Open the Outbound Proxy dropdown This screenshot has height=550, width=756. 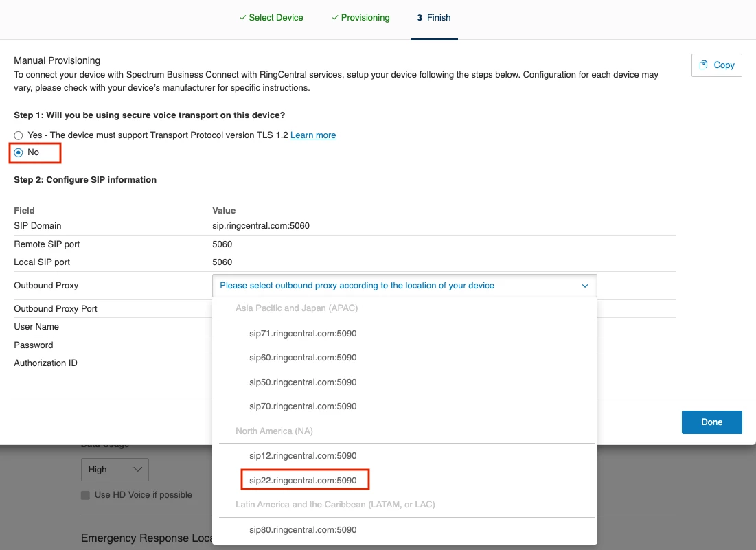404,286
